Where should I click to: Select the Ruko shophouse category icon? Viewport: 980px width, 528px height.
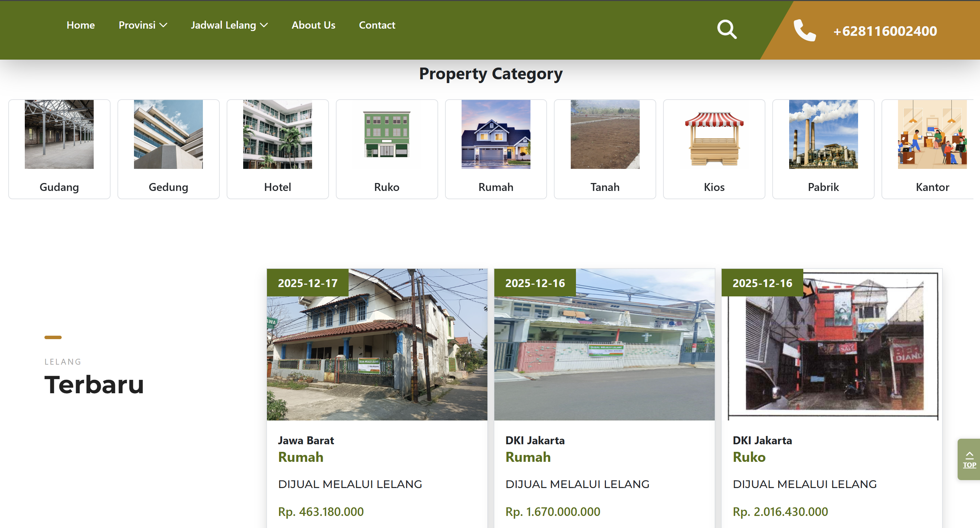(x=386, y=134)
